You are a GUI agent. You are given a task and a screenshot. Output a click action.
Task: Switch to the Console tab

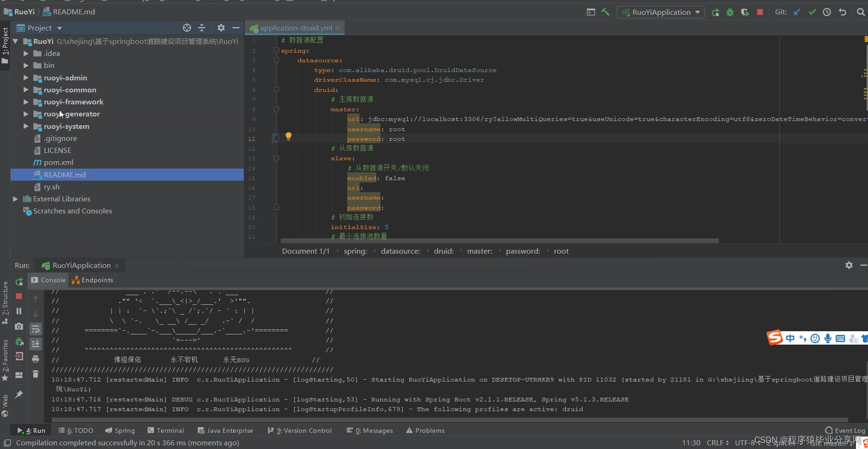click(x=48, y=280)
